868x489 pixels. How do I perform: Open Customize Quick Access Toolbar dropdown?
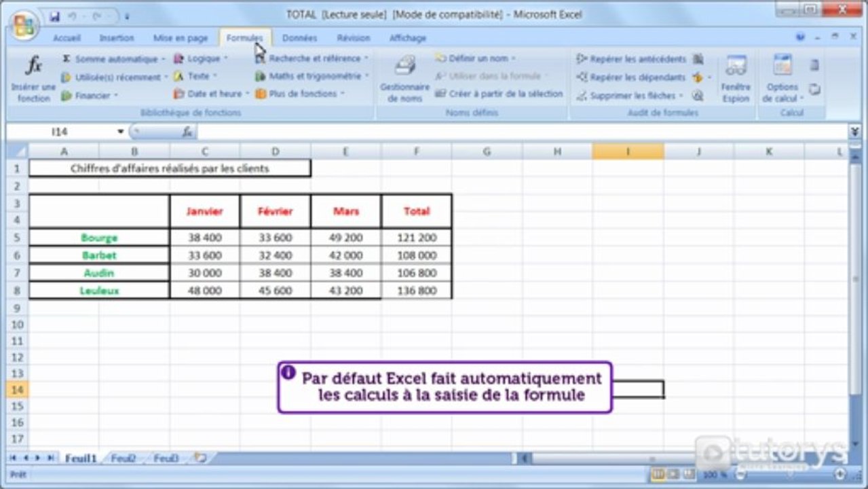(127, 16)
